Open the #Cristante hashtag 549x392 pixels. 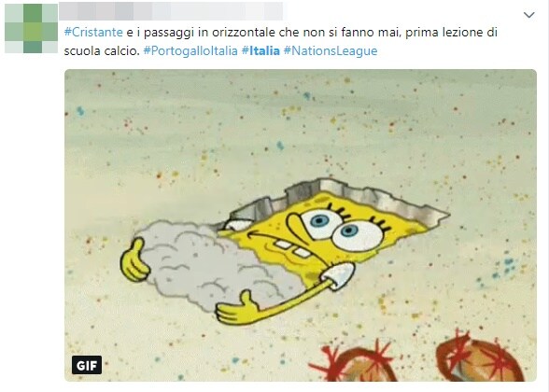tap(93, 32)
